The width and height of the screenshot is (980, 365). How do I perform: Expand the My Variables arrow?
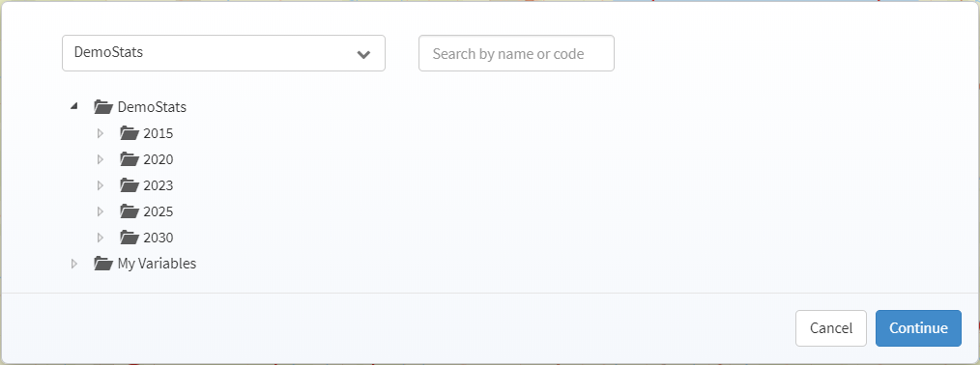[74, 264]
